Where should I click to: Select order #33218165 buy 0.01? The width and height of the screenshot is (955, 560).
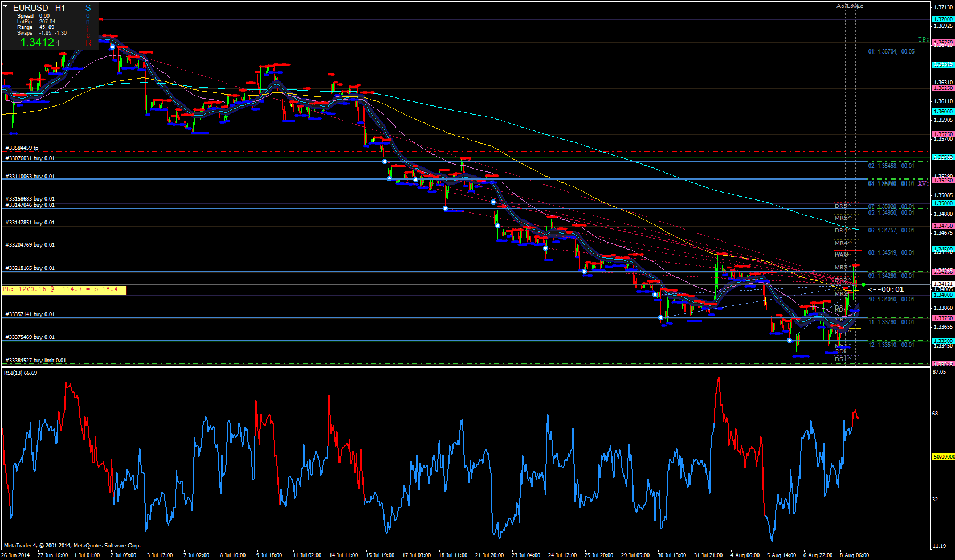tap(30, 268)
